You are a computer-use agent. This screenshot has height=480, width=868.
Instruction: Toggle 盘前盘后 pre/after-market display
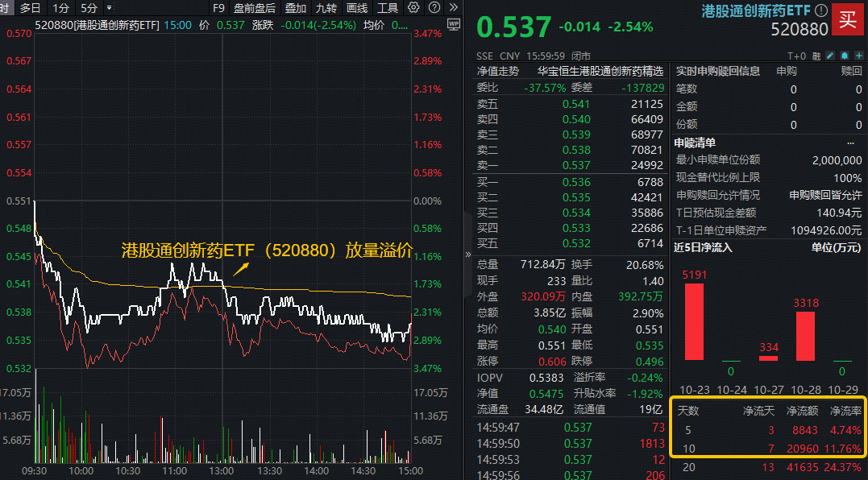[254, 8]
